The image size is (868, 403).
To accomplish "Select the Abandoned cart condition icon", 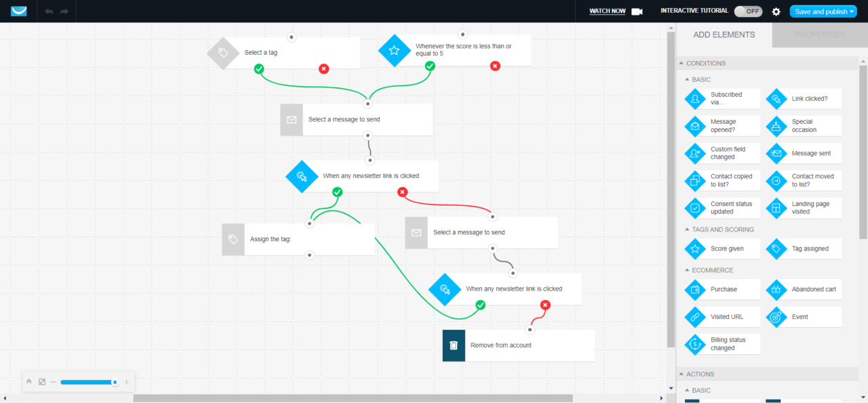I will [776, 289].
